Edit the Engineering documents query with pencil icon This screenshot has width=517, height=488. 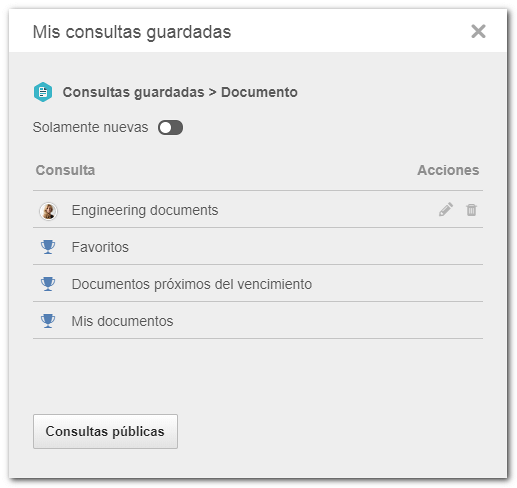click(x=446, y=210)
